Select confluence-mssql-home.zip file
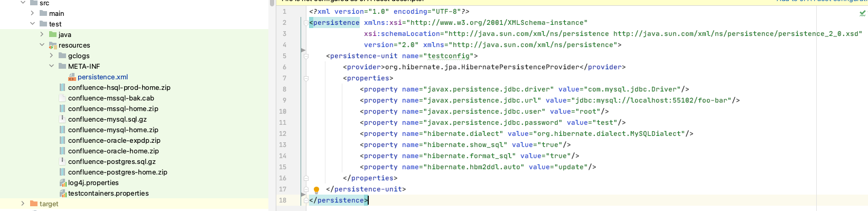Screen dimensions: 868x211 (113, 108)
